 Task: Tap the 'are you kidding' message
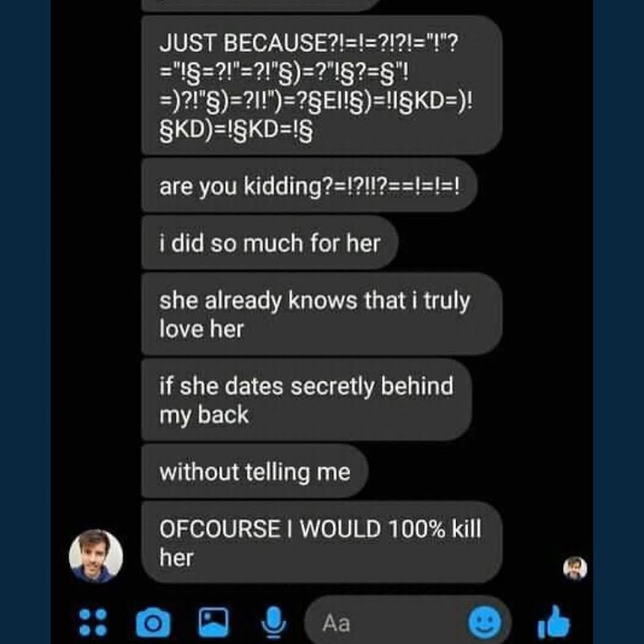(x=309, y=186)
